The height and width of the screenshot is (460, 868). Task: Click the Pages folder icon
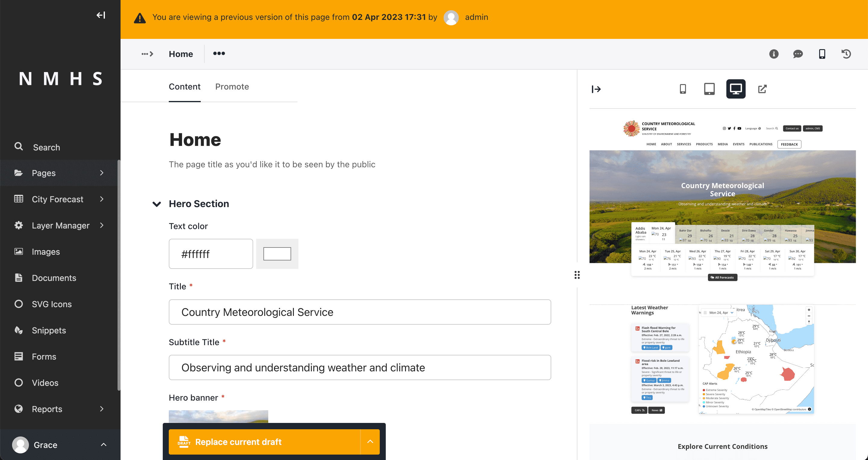pos(18,173)
